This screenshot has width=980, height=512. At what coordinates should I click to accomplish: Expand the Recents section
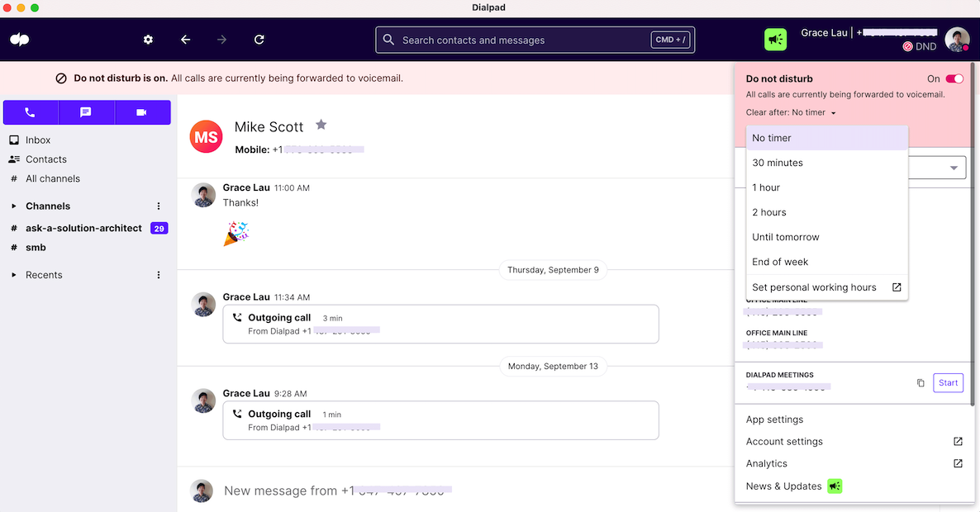pos(14,275)
